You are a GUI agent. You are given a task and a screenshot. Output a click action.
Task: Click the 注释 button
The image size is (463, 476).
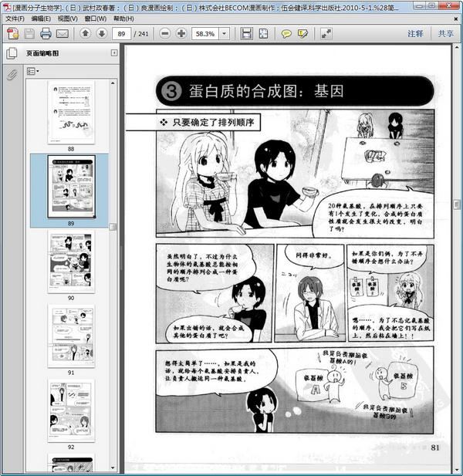click(x=415, y=33)
